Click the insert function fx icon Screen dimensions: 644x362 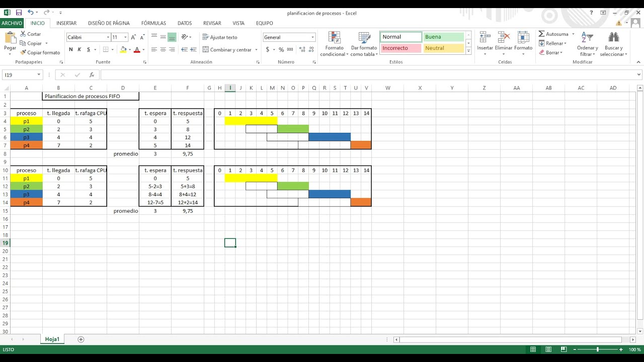coord(92,75)
